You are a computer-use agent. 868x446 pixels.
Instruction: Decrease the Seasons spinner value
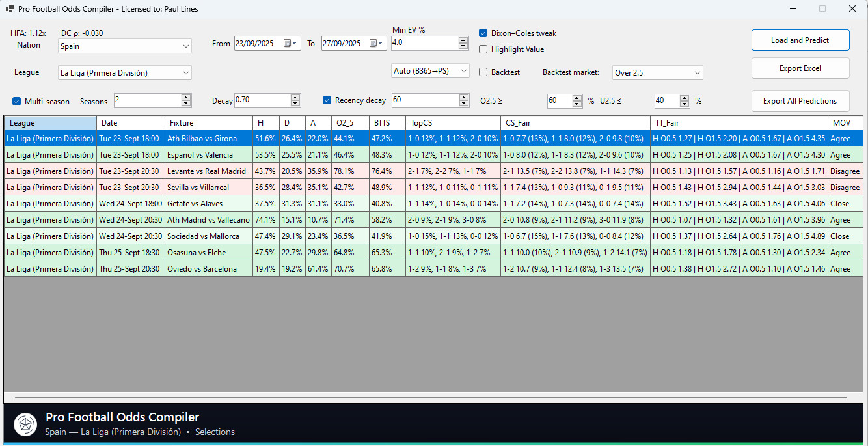[186, 104]
